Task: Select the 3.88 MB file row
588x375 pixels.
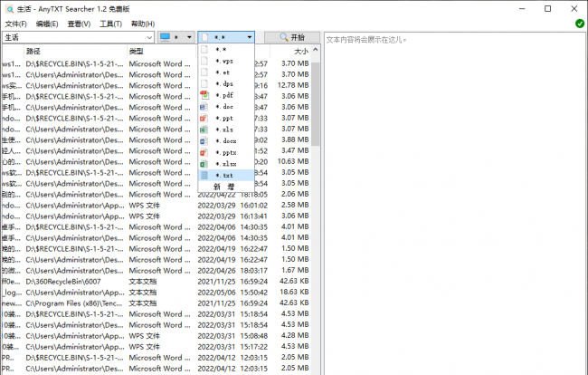Action: coord(156,140)
